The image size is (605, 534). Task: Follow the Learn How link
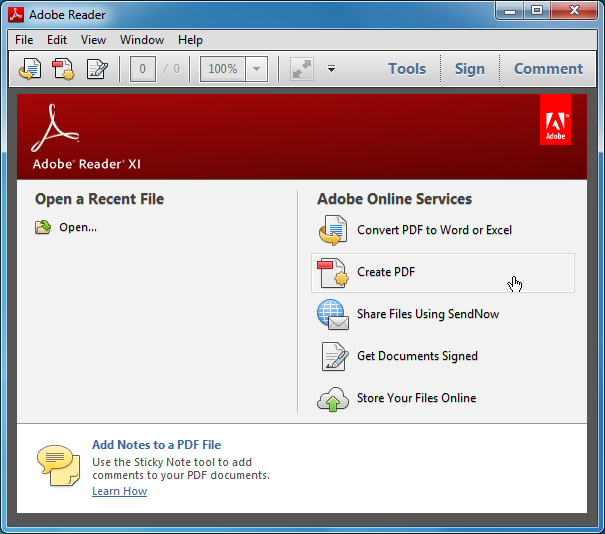click(119, 491)
